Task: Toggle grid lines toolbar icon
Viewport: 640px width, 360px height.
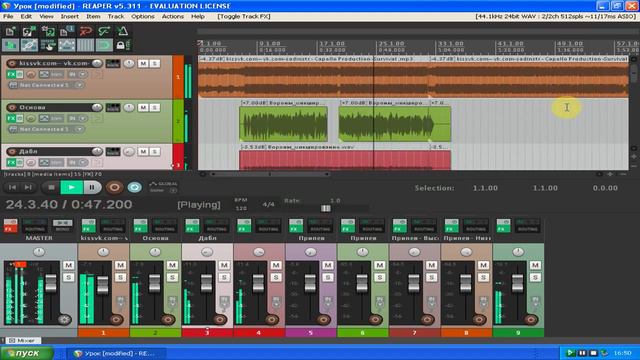Action: pyautogui.click(x=85, y=45)
